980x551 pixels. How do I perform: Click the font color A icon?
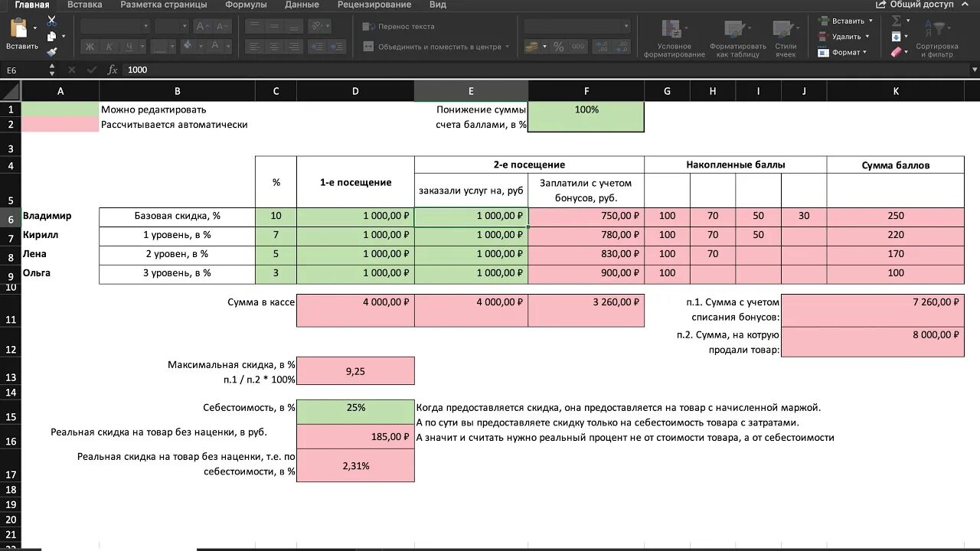tap(215, 47)
